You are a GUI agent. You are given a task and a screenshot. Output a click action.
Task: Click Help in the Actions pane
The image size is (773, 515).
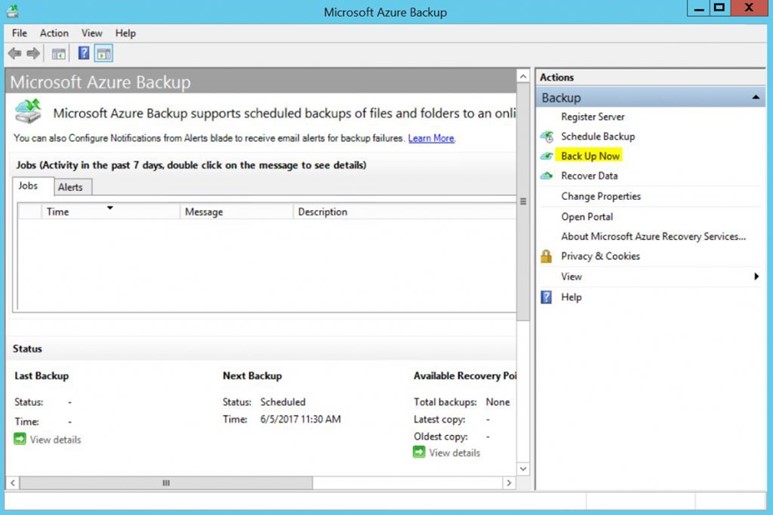pyautogui.click(x=571, y=297)
